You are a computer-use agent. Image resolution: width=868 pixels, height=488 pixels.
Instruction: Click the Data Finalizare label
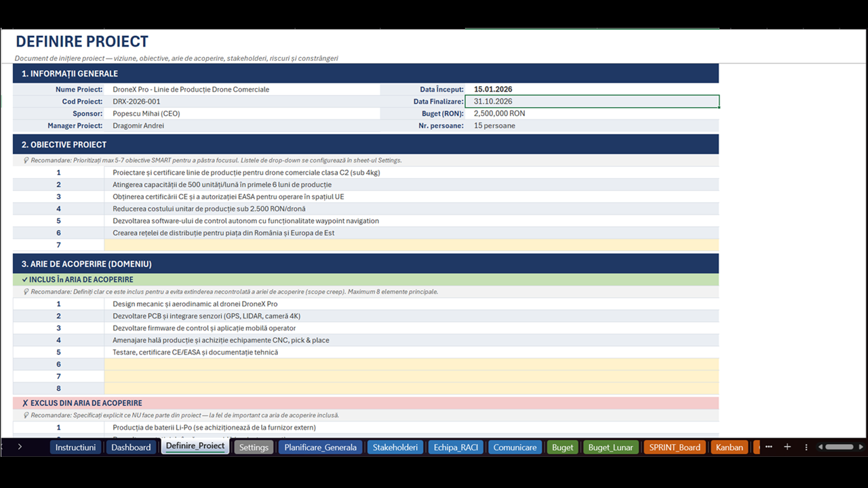[x=439, y=102]
